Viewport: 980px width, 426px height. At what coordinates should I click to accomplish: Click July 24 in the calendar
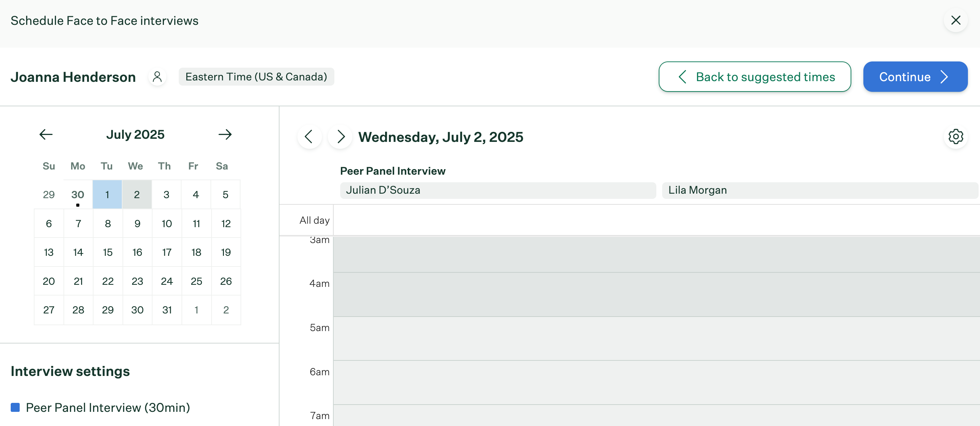click(x=167, y=281)
